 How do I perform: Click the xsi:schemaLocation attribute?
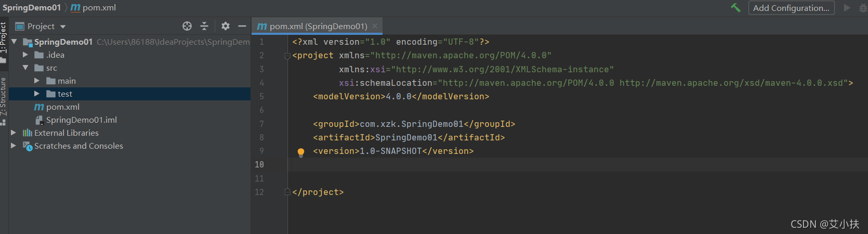click(x=386, y=83)
